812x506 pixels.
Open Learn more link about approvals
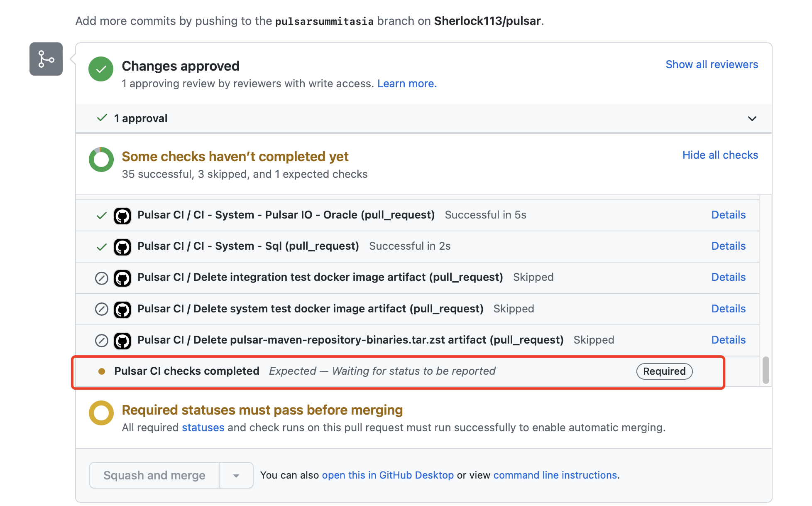point(407,84)
